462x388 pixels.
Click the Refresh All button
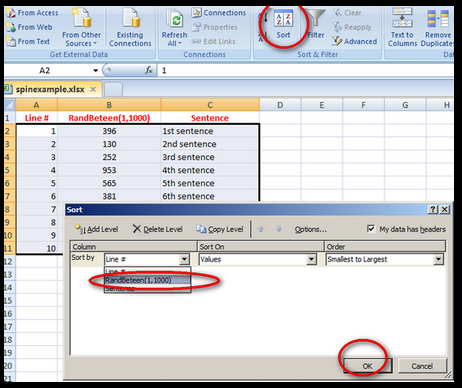tap(175, 28)
